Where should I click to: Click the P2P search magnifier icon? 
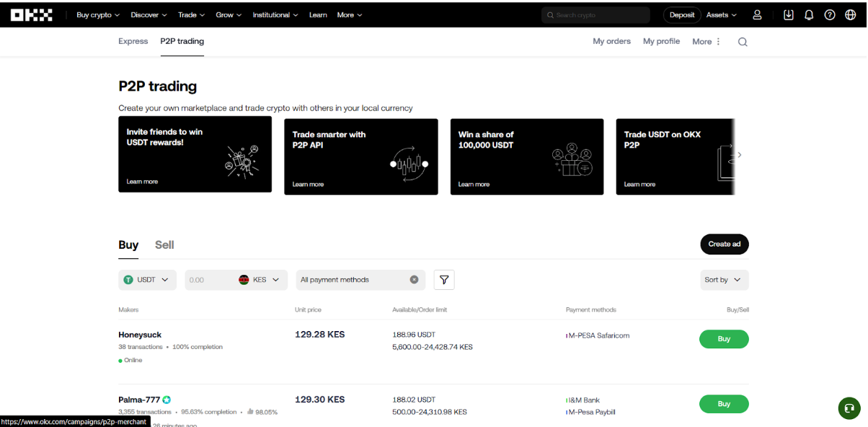(x=743, y=42)
